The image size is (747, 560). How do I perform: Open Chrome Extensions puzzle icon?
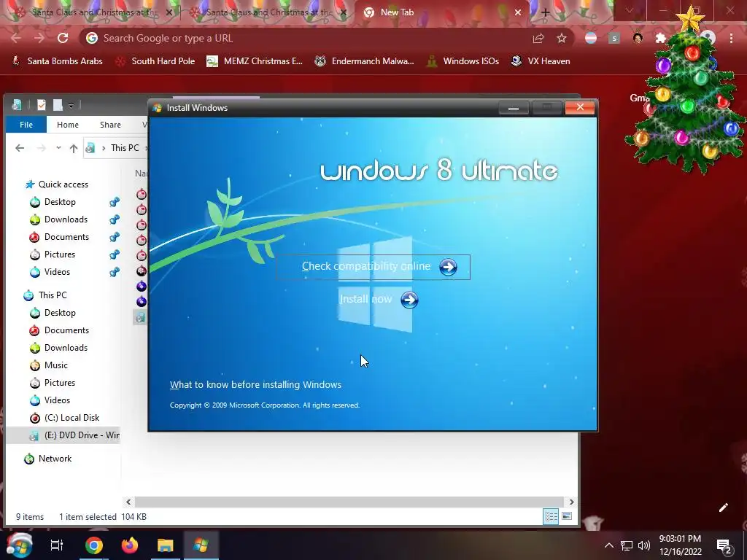[x=660, y=38]
